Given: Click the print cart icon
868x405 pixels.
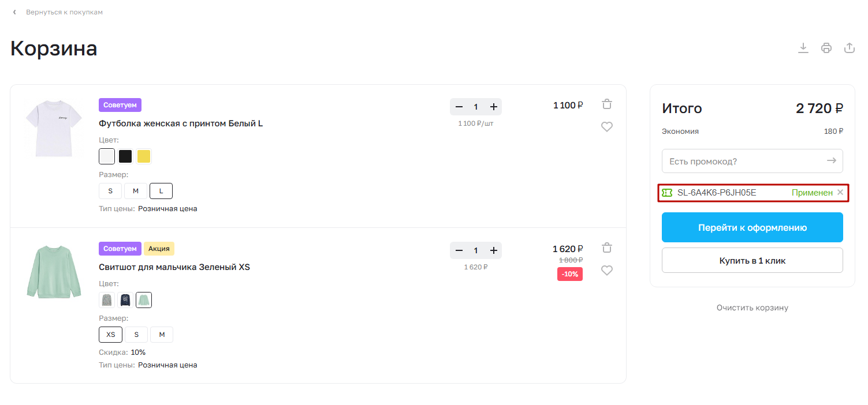Looking at the screenshot, I should pyautogui.click(x=826, y=48).
